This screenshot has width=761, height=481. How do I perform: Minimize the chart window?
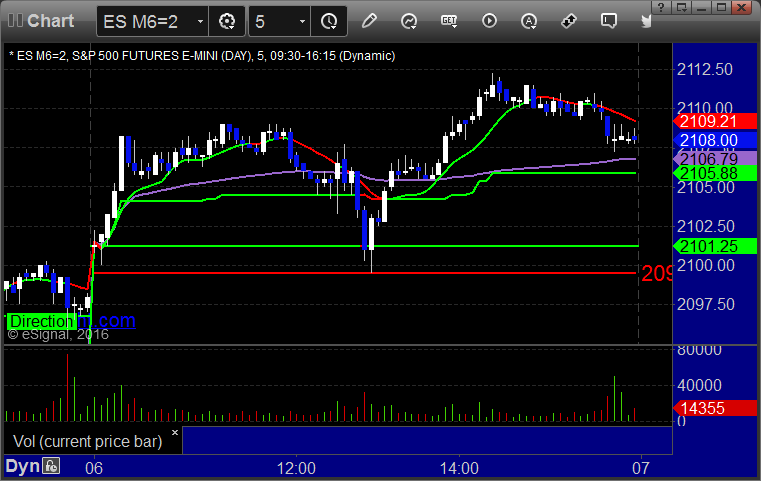pos(701,7)
